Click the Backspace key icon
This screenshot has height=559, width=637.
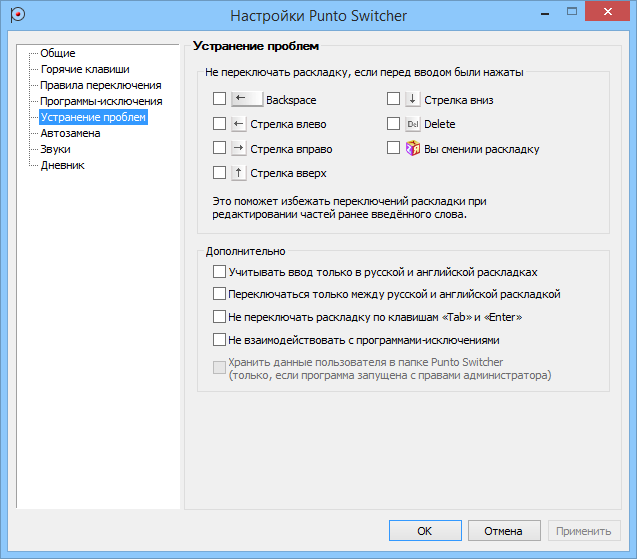coord(247,99)
